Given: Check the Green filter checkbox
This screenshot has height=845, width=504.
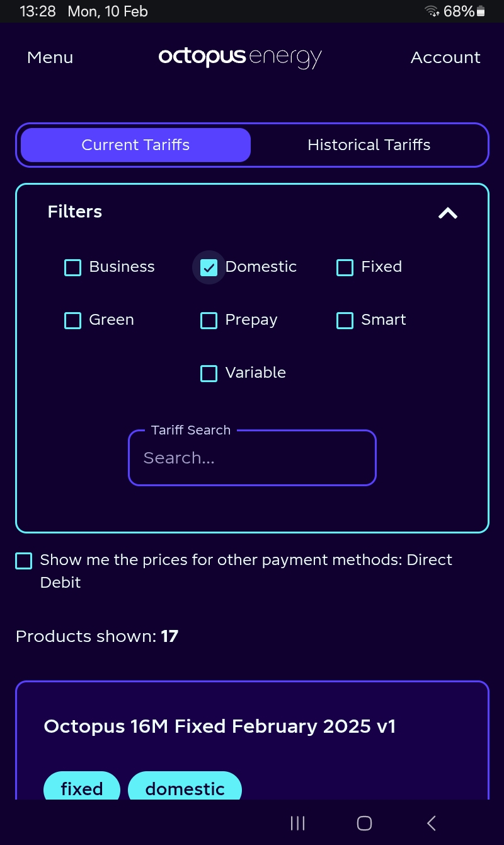Looking at the screenshot, I should (x=73, y=320).
